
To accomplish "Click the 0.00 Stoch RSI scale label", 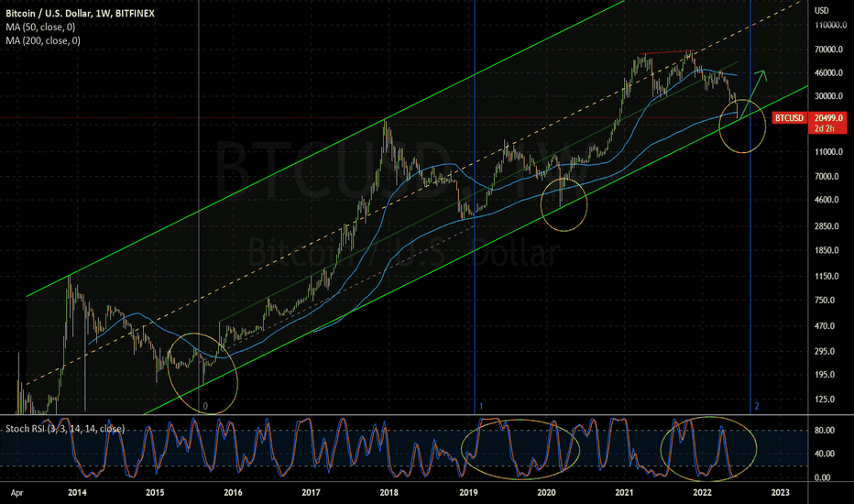I will point(823,477).
